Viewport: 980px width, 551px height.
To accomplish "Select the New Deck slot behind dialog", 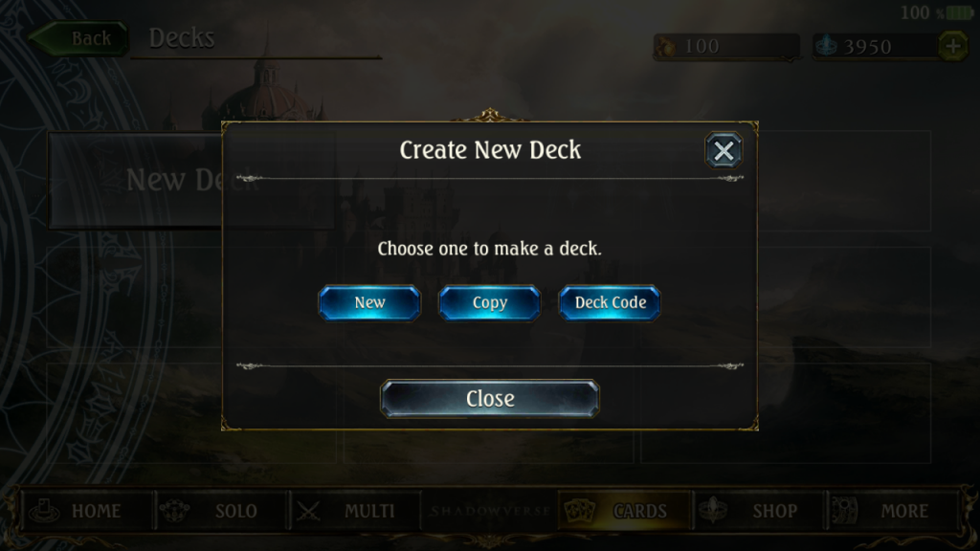I will [136, 181].
